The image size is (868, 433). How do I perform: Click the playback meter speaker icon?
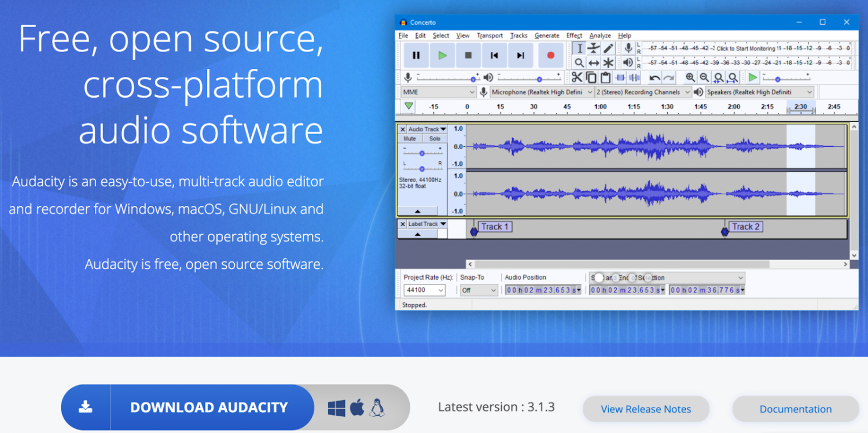(x=628, y=62)
